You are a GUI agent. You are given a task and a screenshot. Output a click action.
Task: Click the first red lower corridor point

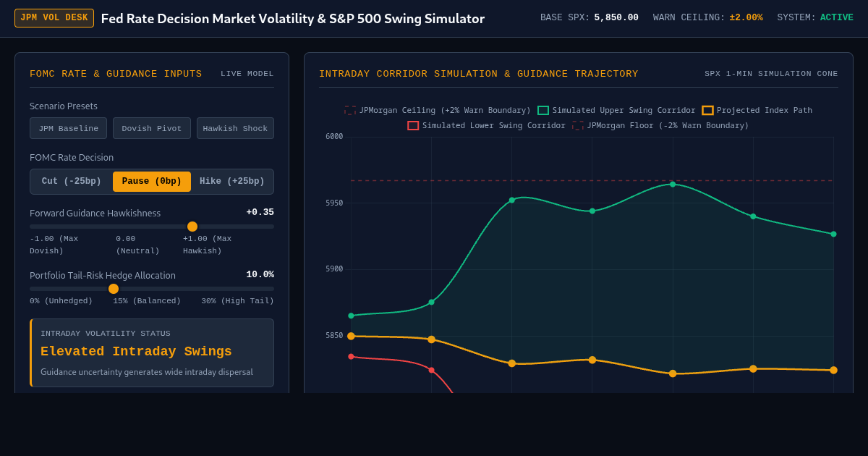[351, 357]
